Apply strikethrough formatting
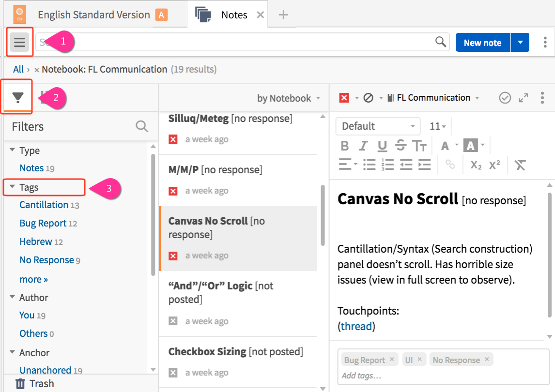The image size is (555, 392). (x=401, y=145)
